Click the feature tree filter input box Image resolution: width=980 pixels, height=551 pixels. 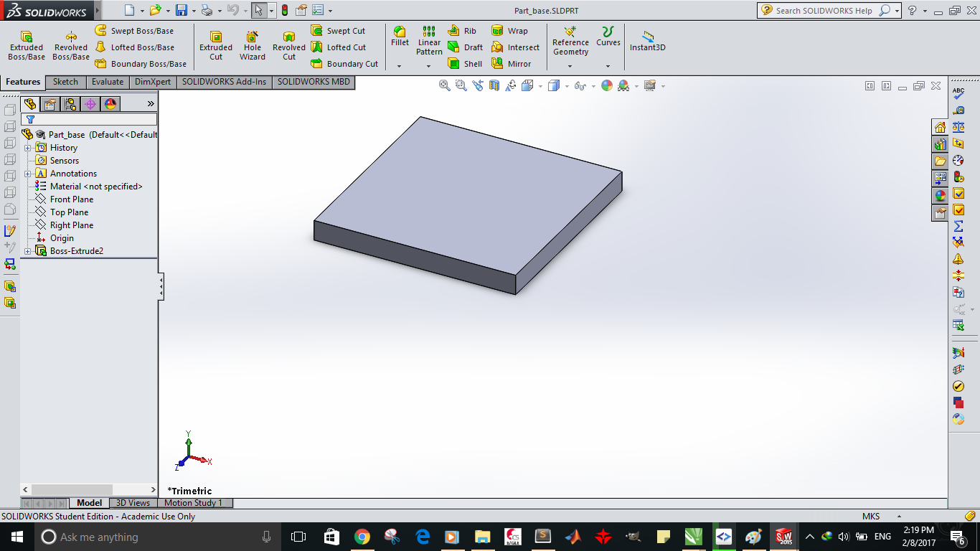pos(89,120)
